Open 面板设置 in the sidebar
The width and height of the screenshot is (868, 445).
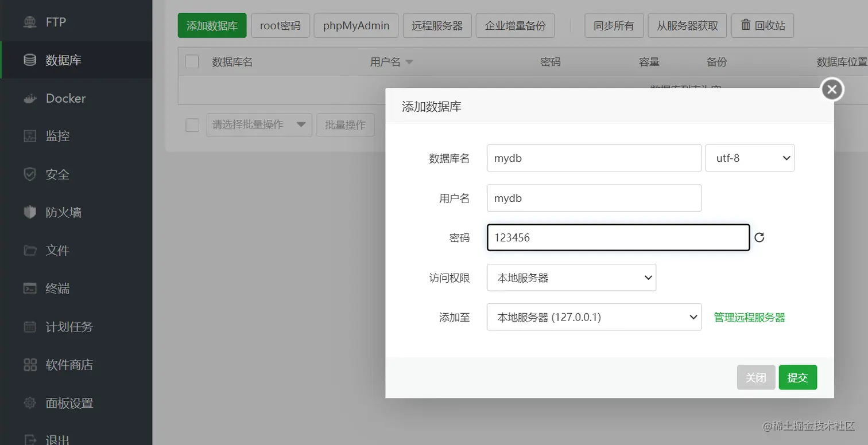click(76, 403)
